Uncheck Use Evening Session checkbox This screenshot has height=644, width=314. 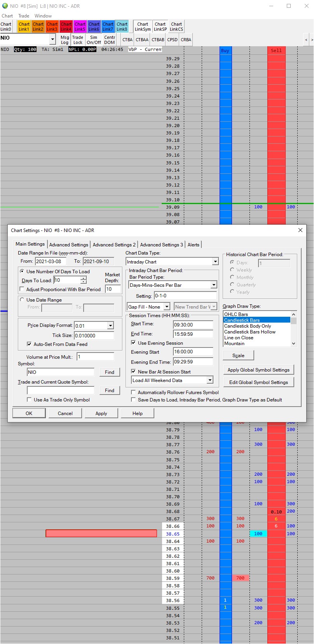[x=133, y=343]
